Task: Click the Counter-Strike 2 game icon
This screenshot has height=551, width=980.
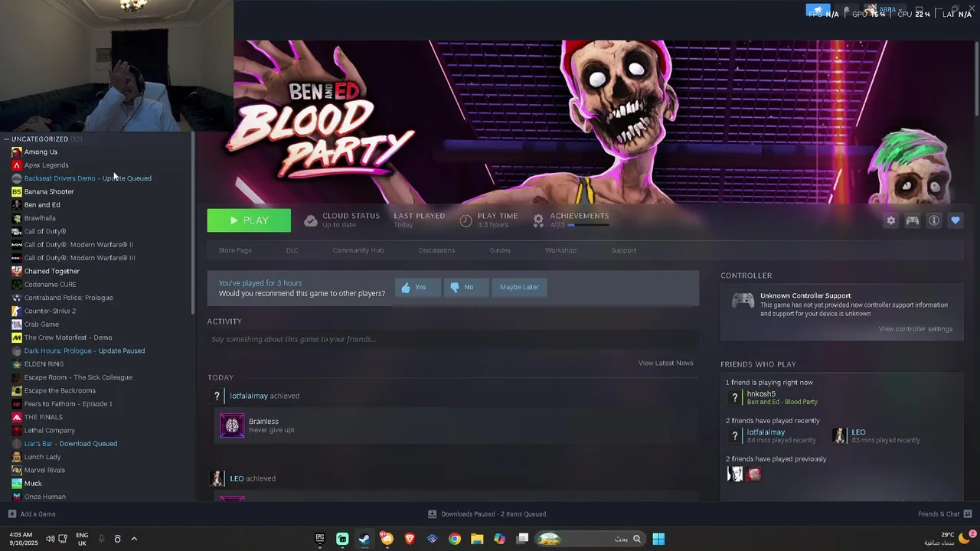Action: (x=17, y=311)
